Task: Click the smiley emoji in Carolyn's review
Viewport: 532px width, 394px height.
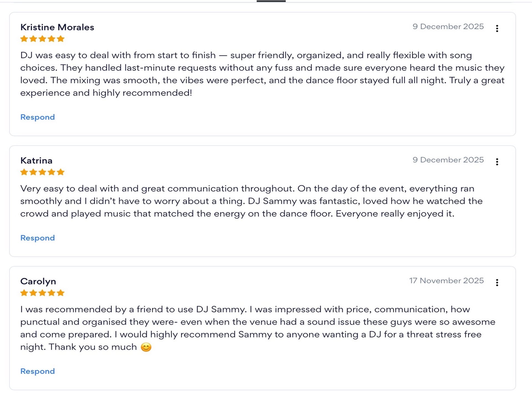Action: point(146,347)
